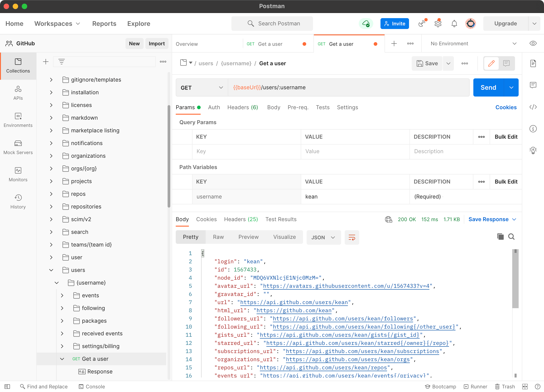The width and height of the screenshot is (544, 392).
Task: Collapse the {username} folder
Action: click(57, 283)
